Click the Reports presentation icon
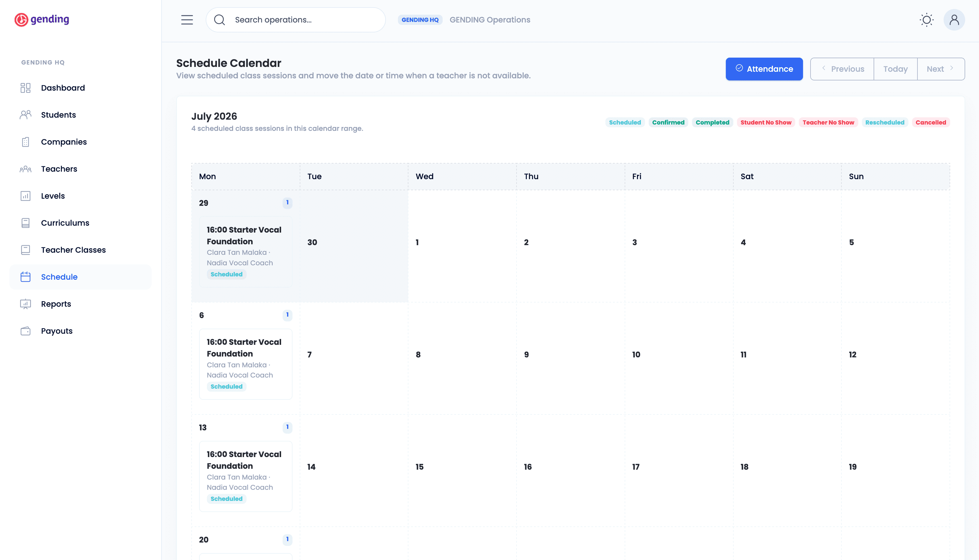The image size is (979, 560). click(26, 304)
